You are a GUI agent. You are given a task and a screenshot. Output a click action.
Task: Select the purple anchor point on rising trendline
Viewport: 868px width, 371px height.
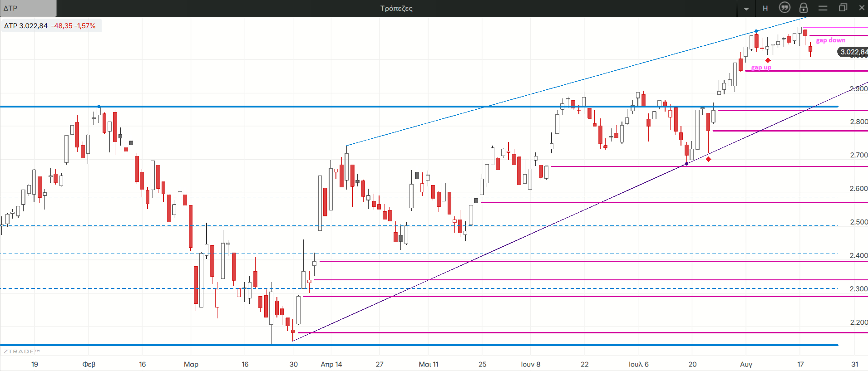coord(686,164)
